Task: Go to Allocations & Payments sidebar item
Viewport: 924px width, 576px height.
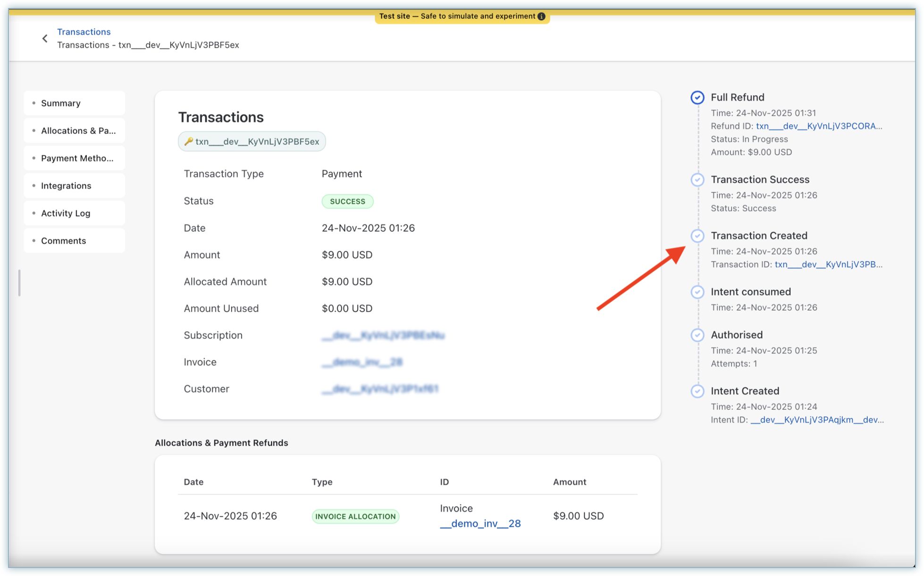Action: [x=74, y=131]
